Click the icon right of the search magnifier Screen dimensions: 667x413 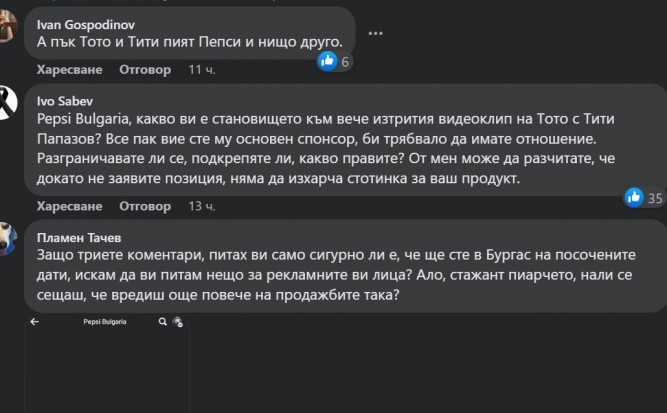point(176,323)
